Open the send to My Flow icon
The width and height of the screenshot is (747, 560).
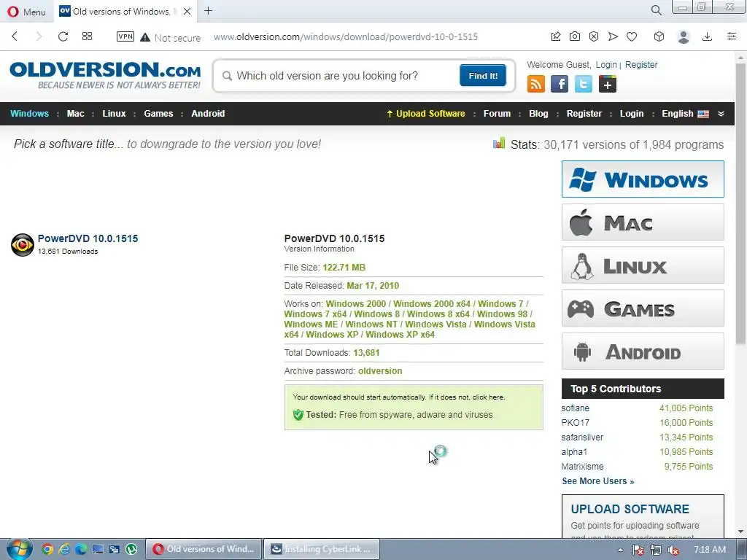(x=613, y=36)
